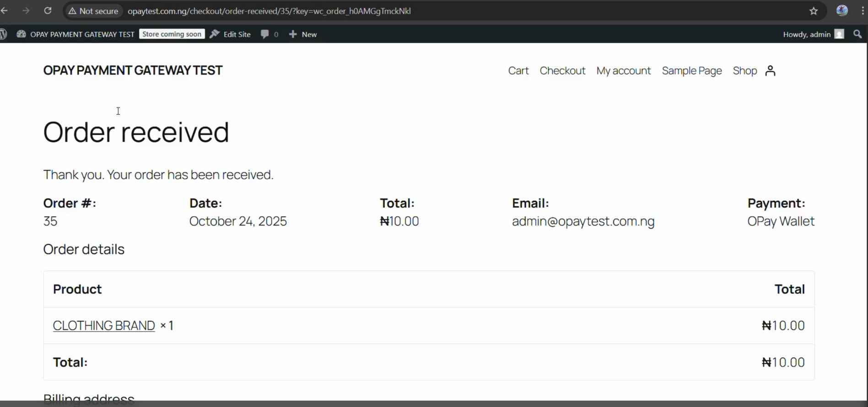Click the user account icon in site header

[770, 71]
